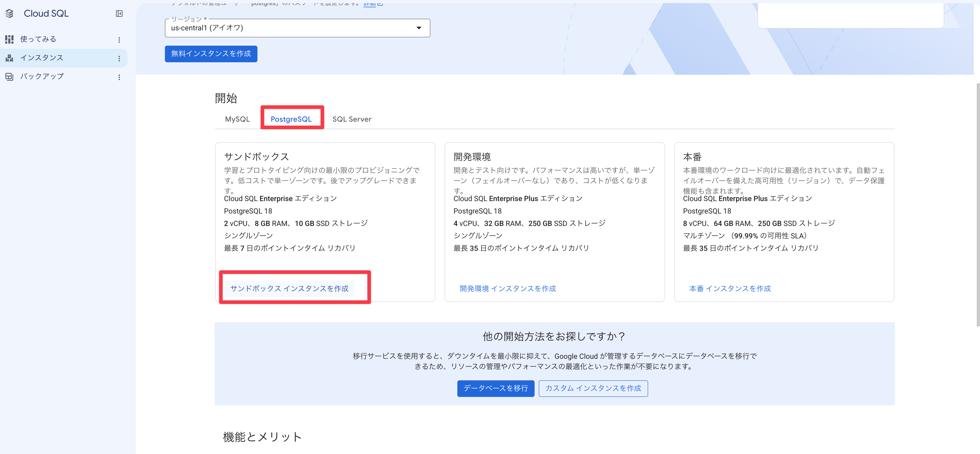Switch to the PostgreSQL tab
Screen dimensions: 980x454
291,119
